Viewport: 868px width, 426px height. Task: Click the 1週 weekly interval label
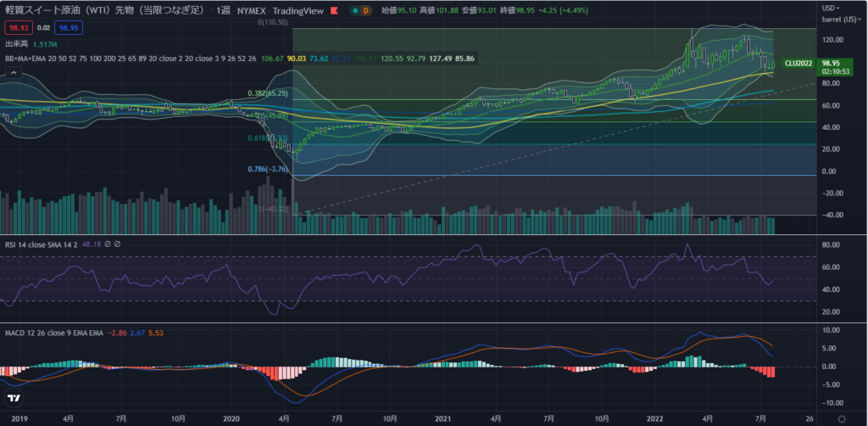(221, 11)
